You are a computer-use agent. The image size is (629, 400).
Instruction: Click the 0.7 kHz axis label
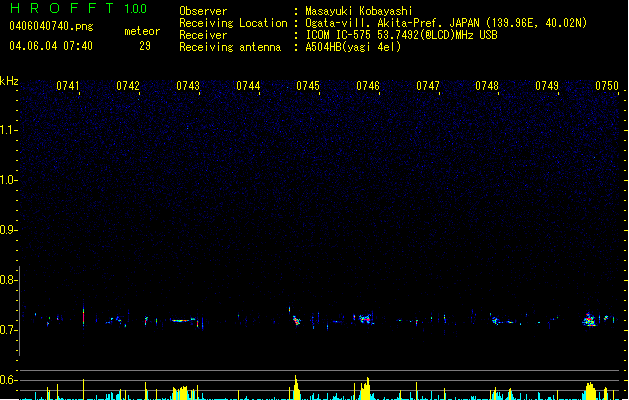pos(8,330)
